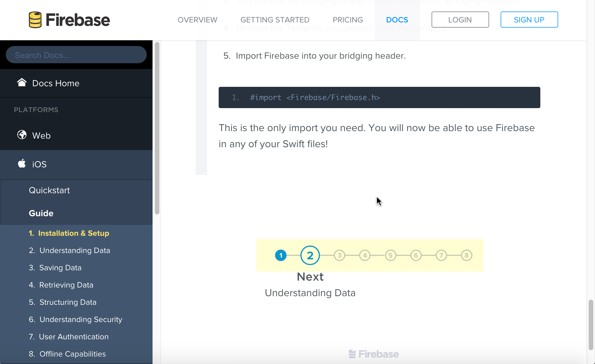Screen dimensions: 595x364
Task: Open 8. Offline Capabilities chapter
Action: pos(67,354)
